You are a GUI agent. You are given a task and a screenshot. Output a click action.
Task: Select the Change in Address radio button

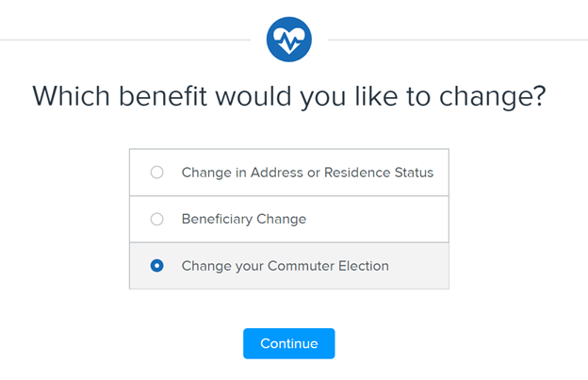coord(157,173)
